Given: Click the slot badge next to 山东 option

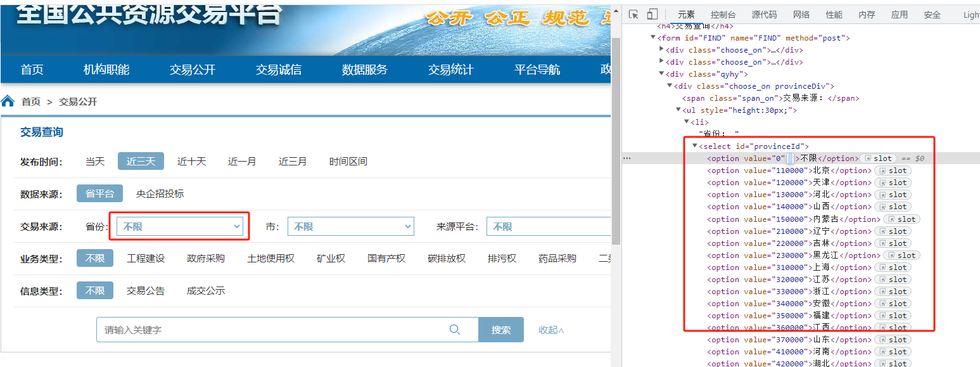Looking at the screenshot, I should pyautogui.click(x=893, y=340).
